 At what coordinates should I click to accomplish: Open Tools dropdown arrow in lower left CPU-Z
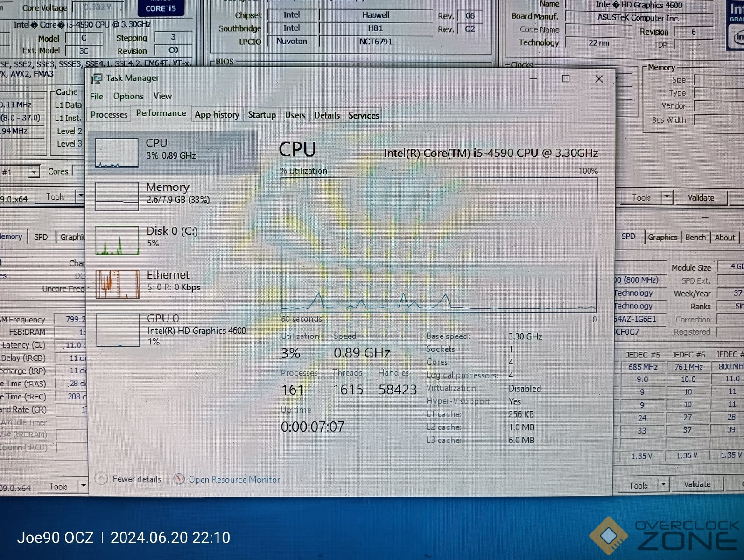[83, 486]
